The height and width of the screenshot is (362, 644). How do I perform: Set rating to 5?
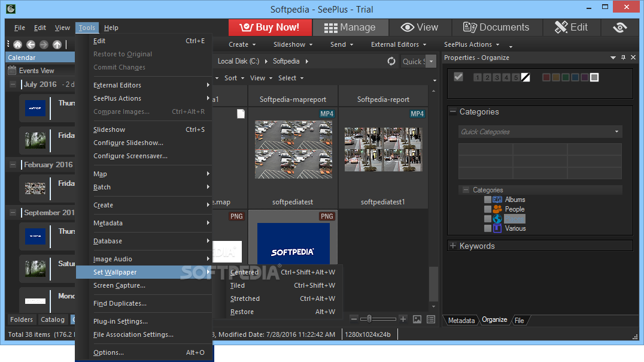click(x=516, y=77)
